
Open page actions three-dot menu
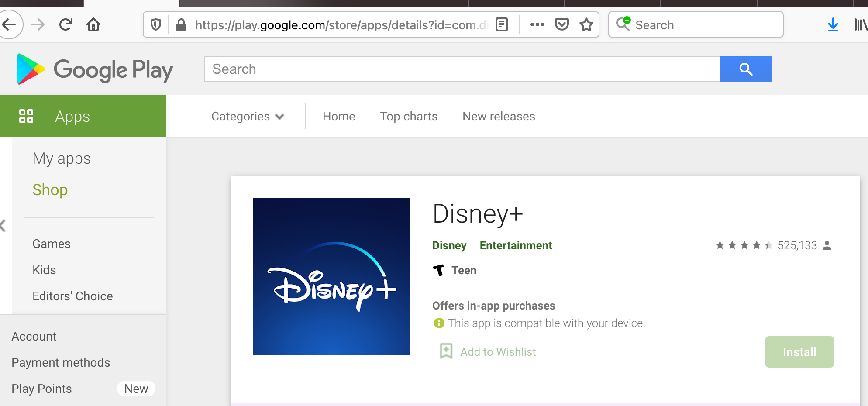(x=537, y=25)
